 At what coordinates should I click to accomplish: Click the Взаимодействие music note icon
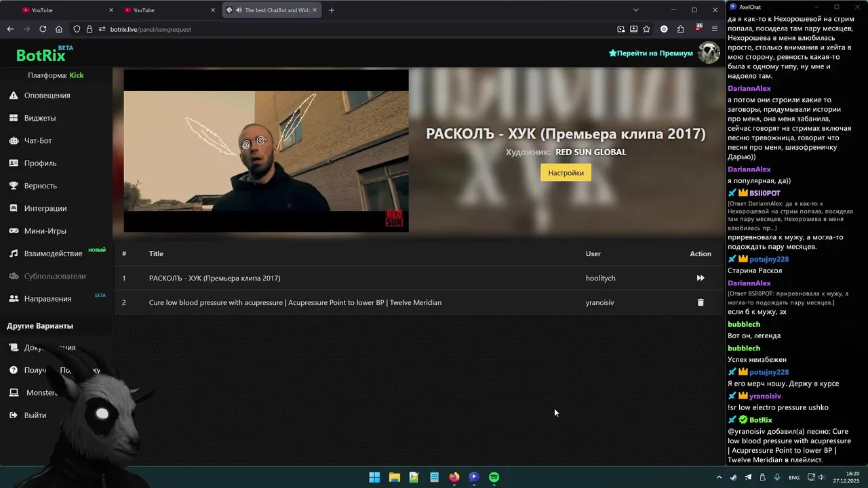click(13, 253)
